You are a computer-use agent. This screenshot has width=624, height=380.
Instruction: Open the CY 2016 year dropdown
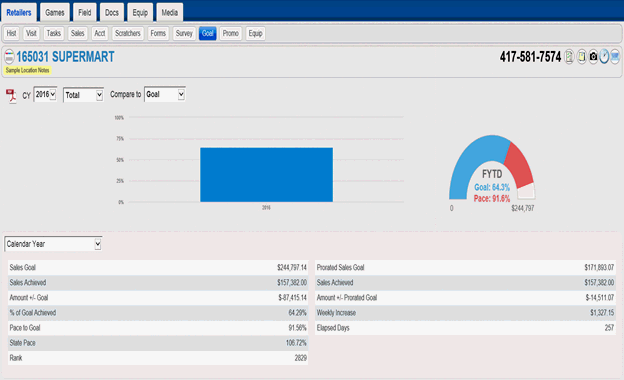point(45,94)
